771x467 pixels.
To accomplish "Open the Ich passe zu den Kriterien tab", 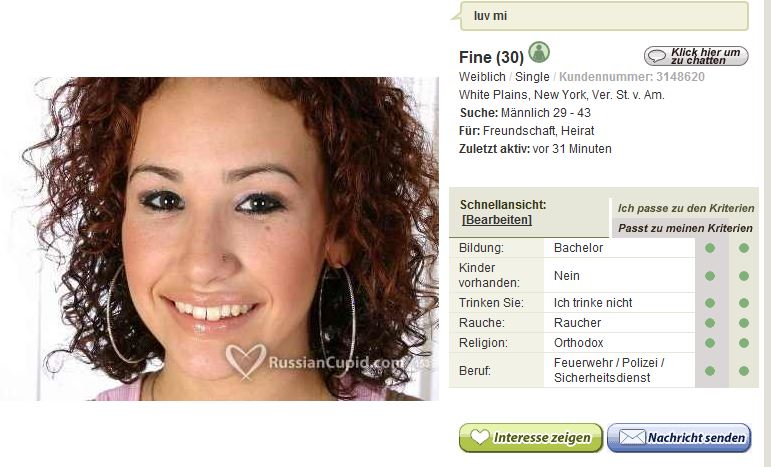I will tap(685, 208).
